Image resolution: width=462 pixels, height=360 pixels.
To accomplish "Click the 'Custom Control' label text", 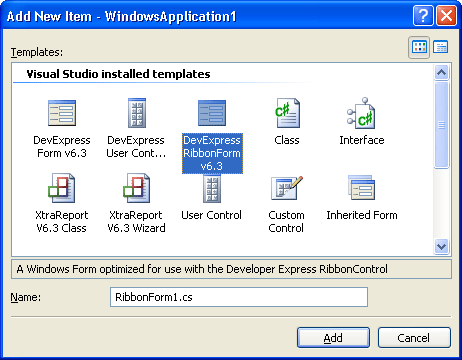I will pyautogui.click(x=286, y=222).
